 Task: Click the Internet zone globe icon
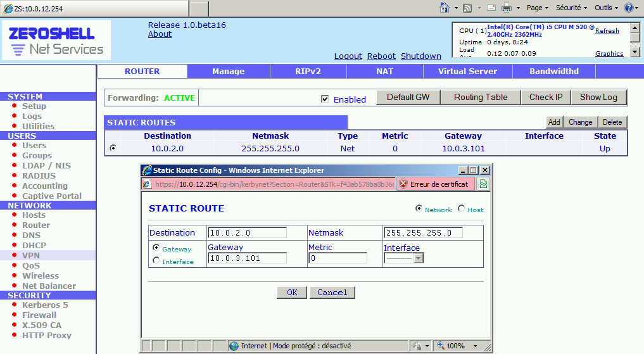[234, 346]
